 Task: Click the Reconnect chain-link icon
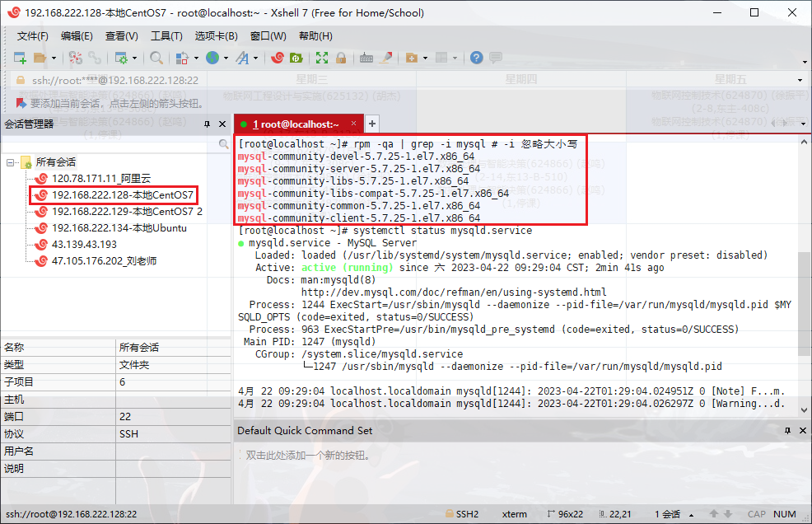[95, 58]
